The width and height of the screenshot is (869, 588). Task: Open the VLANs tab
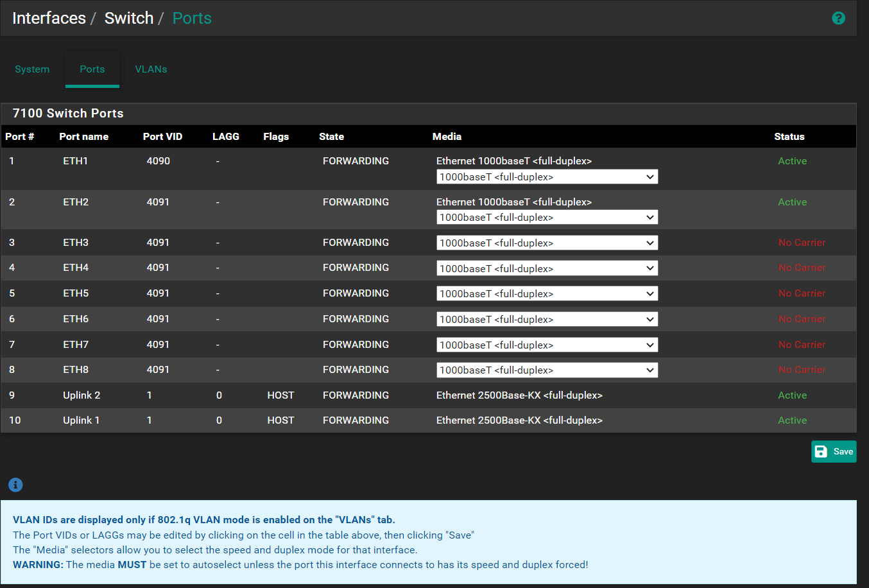[151, 69]
